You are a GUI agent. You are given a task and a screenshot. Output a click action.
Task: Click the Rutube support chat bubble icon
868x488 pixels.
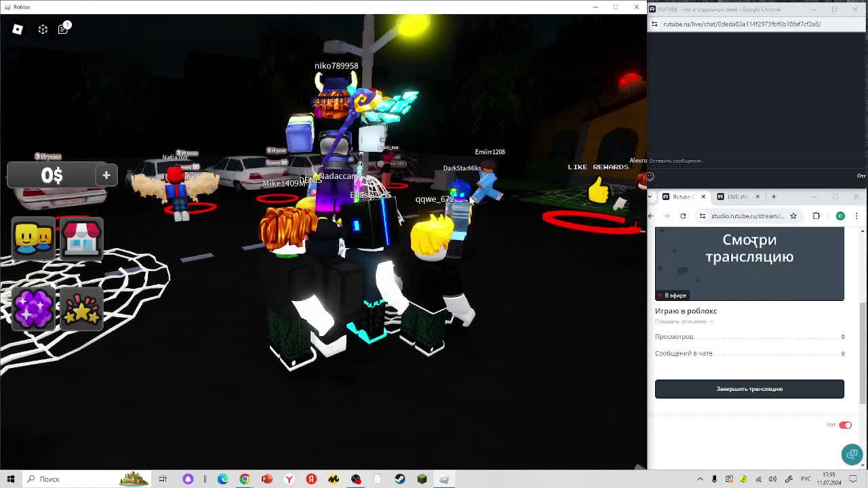[852, 454]
